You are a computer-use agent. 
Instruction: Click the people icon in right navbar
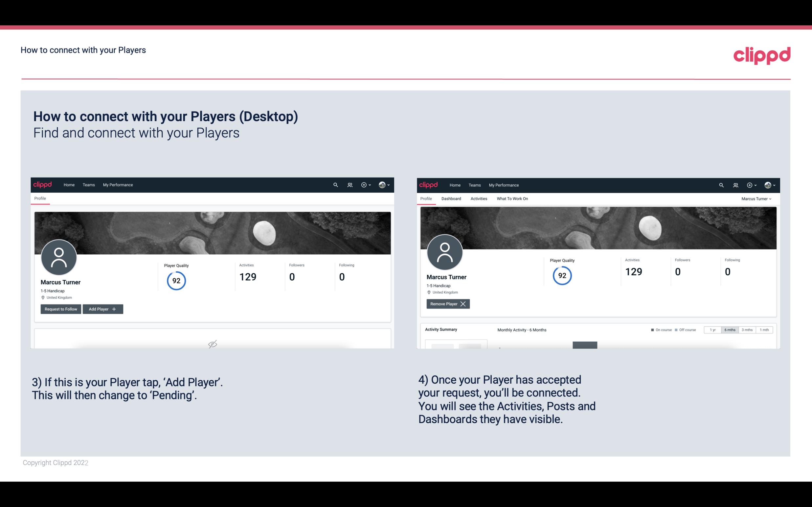point(735,185)
